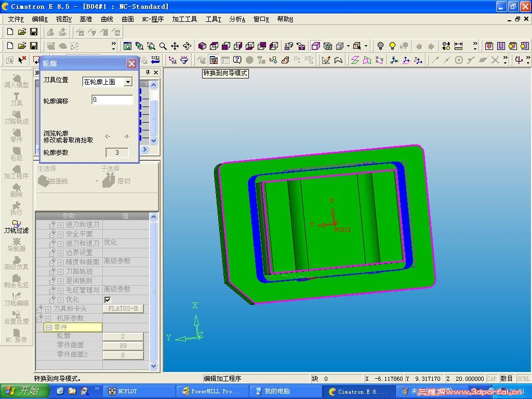Viewport: 532px width, 399px height.
Task: Toggle lock icon beside 刀具和卡头 row
Action: point(40,309)
